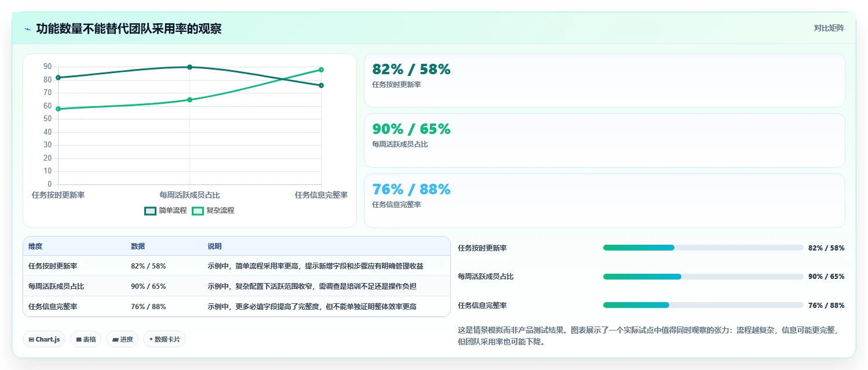This screenshot has height=370, width=868.
Task: Click the 复杂流程 point at 任务信息完整率
Action: tap(321, 70)
